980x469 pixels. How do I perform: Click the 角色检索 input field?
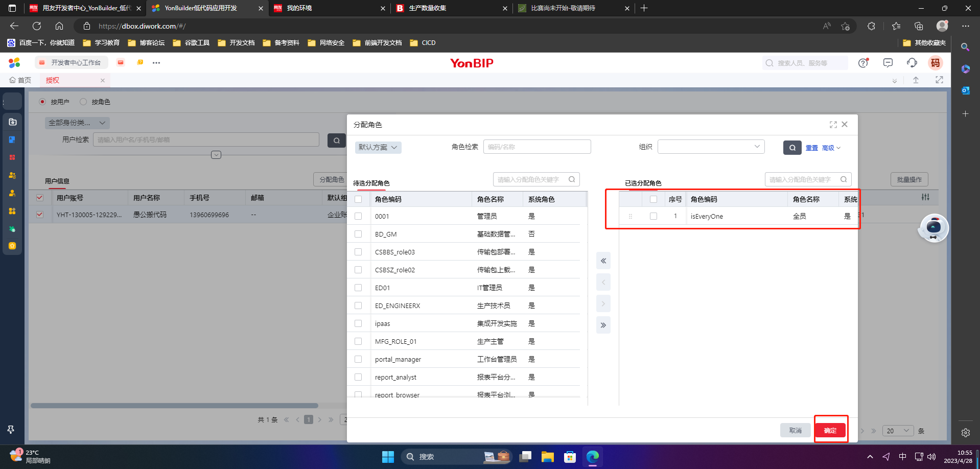click(537, 147)
